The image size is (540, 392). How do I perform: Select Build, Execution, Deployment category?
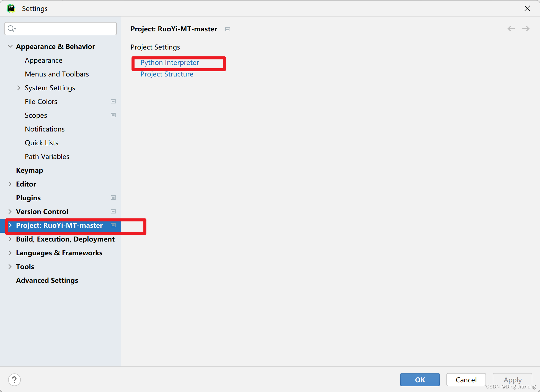(x=65, y=239)
